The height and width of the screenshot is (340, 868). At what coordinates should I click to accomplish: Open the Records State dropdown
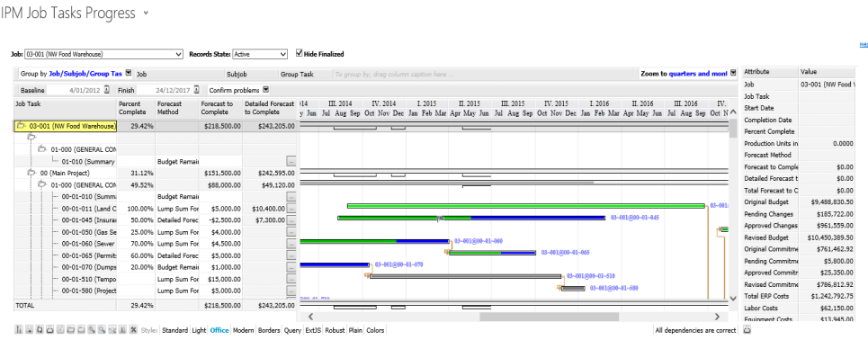(260, 54)
